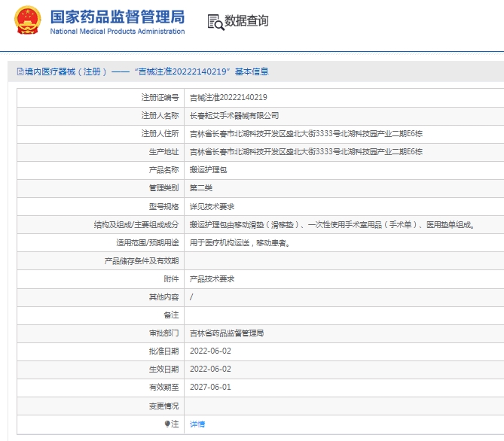Select product name 搬运护理包
504x441 pixels.
point(208,169)
